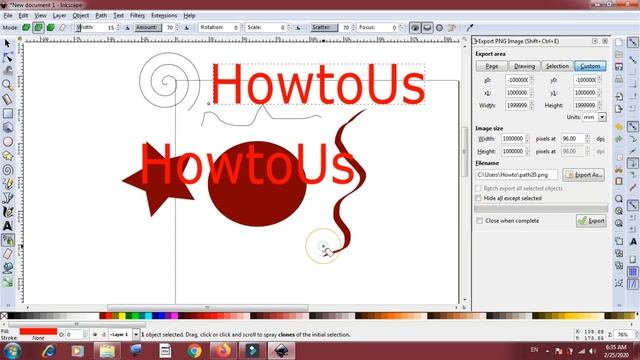Open the export Units dropdown
The height and width of the screenshot is (360, 640).
point(602,117)
